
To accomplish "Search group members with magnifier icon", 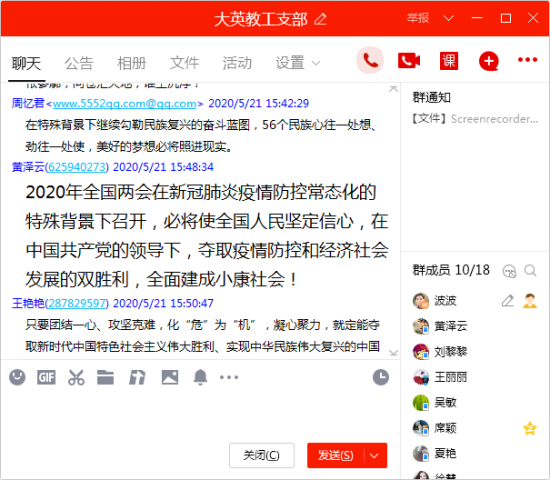I will coord(530,271).
